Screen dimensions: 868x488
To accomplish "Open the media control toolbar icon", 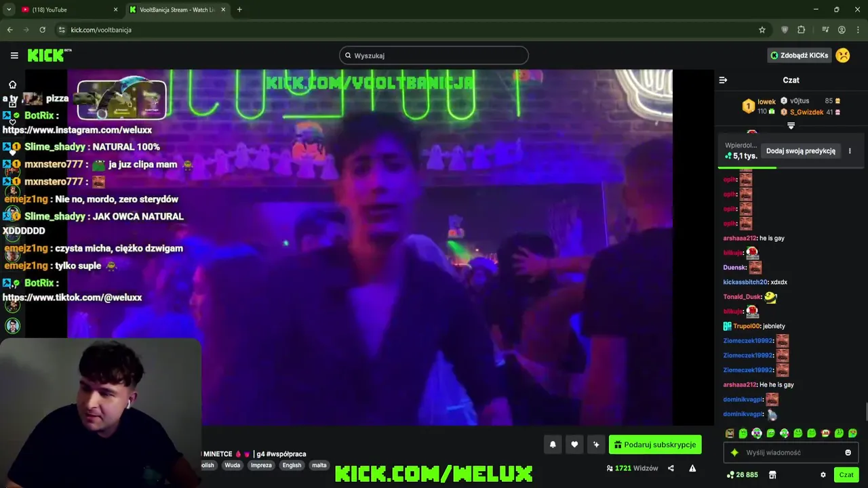I will coord(825,30).
